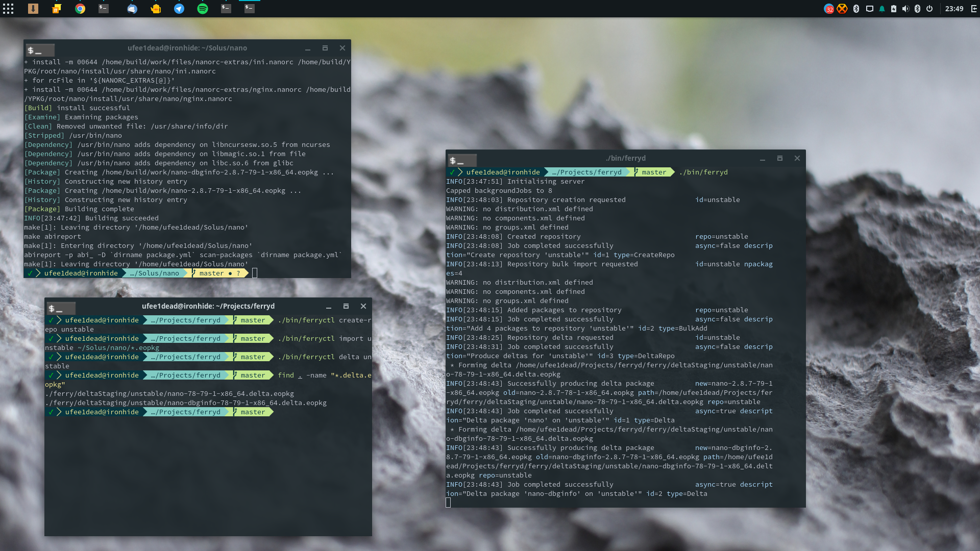This screenshot has width=980, height=551.
Task: Click '…/Solus/nano' path segment in prompt
Action: pos(155,273)
